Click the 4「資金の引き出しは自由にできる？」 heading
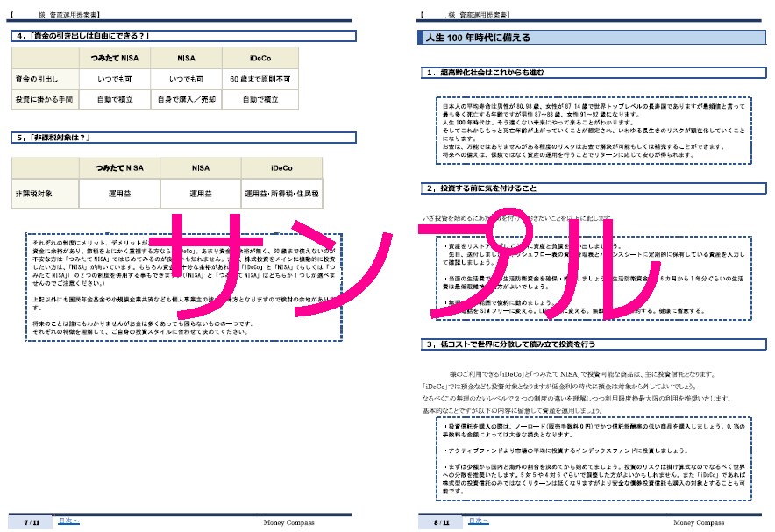The width and height of the screenshot is (775, 532). 184,36
